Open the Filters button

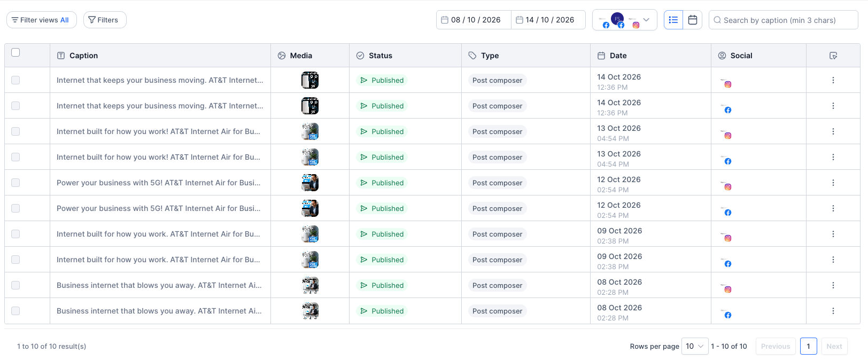coord(105,20)
